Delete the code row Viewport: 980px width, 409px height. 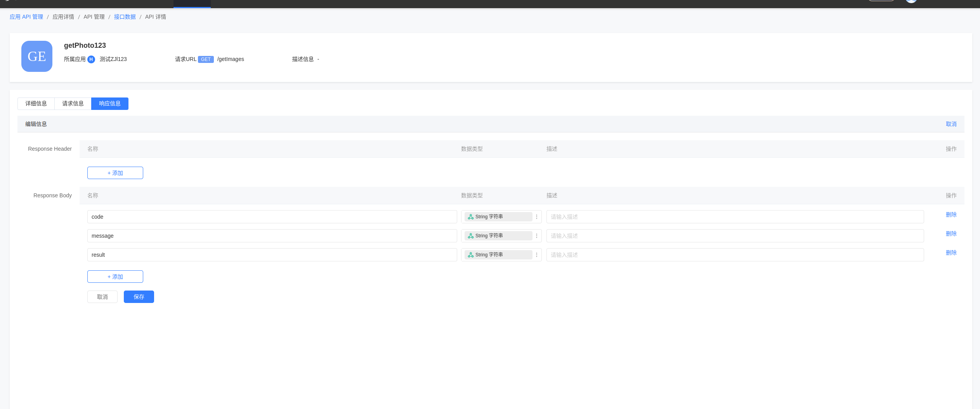951,214
